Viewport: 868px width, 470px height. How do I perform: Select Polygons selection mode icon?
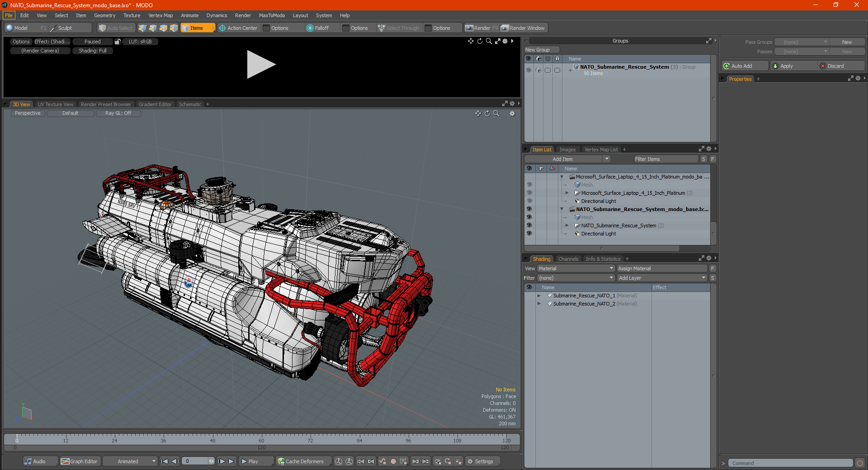click(163, 28)
